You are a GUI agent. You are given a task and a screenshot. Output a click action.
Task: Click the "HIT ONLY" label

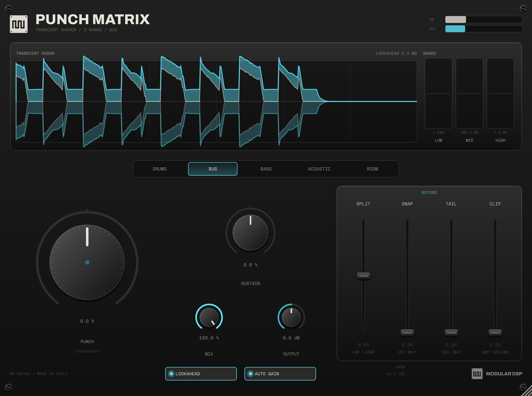(407, 352)
